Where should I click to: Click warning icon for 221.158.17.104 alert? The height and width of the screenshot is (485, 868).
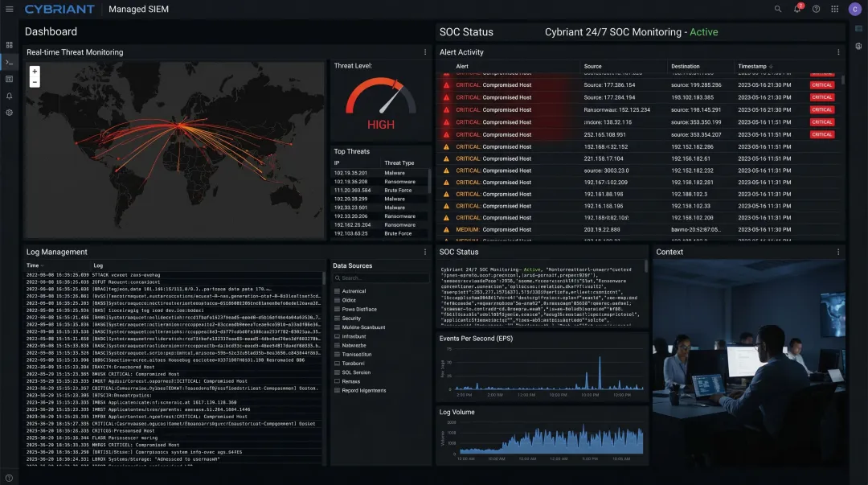tap(446, 158)
